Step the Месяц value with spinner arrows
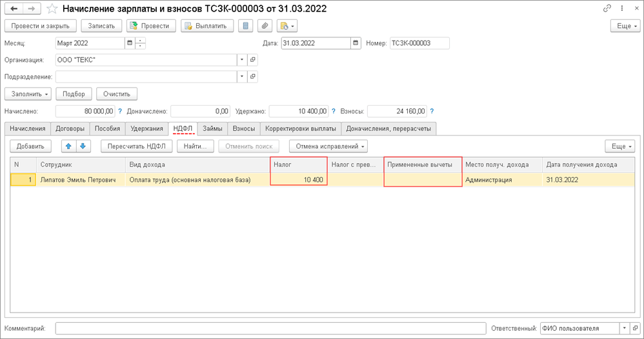Image resolution: width=644 pixels, height=339 pixels. pos(140,43)
